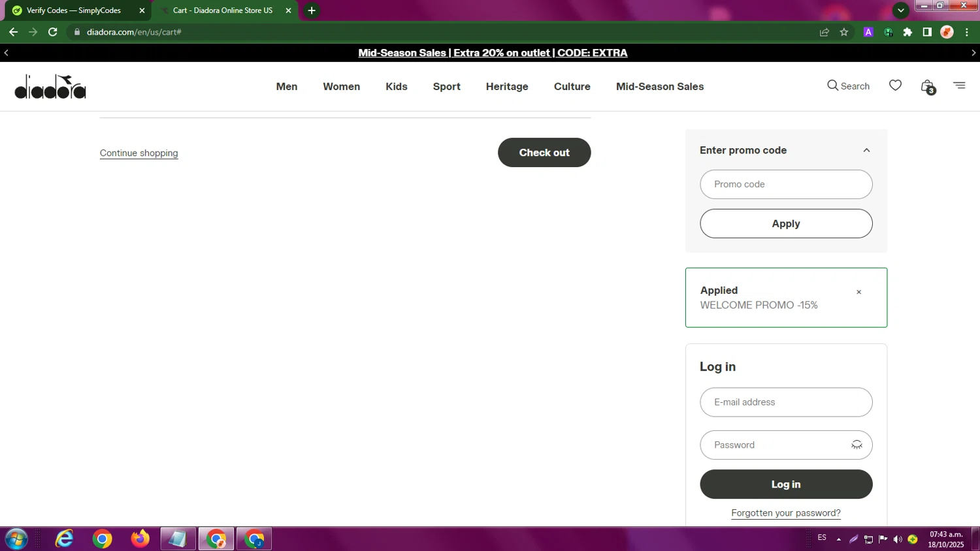
Task: Open Chrome three-dot menu
Action: click(x=967, y=32)
